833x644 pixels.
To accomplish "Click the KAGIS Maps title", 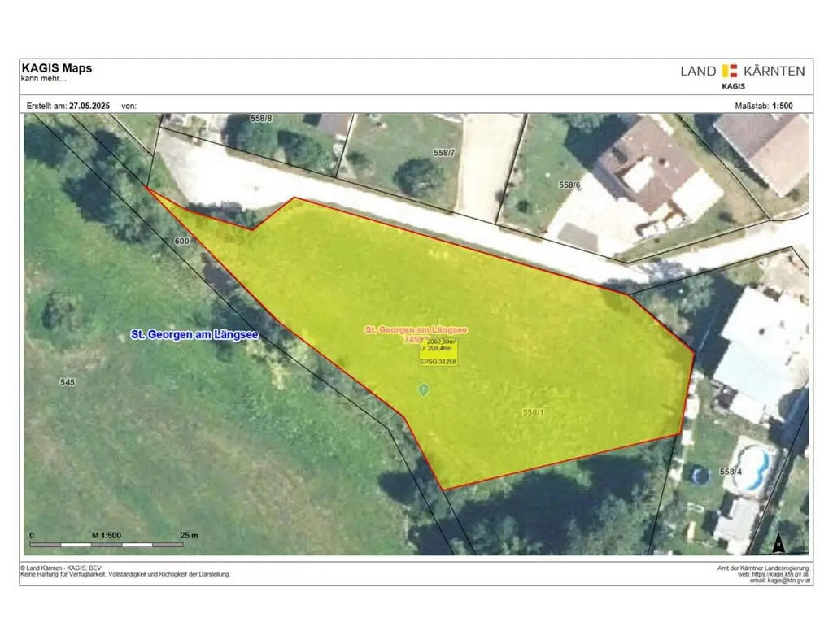I will pos(57,68).
